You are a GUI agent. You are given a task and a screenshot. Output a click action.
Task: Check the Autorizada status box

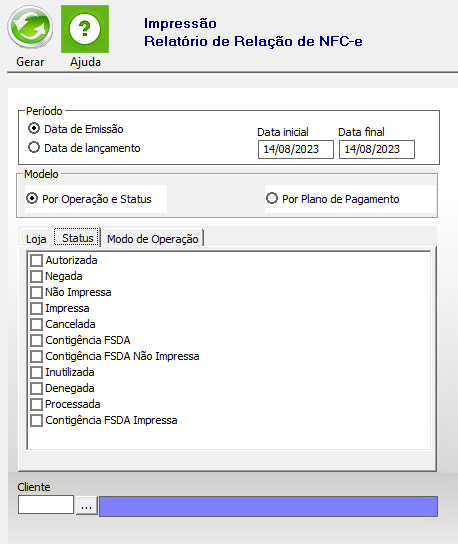tap(36, 260)
